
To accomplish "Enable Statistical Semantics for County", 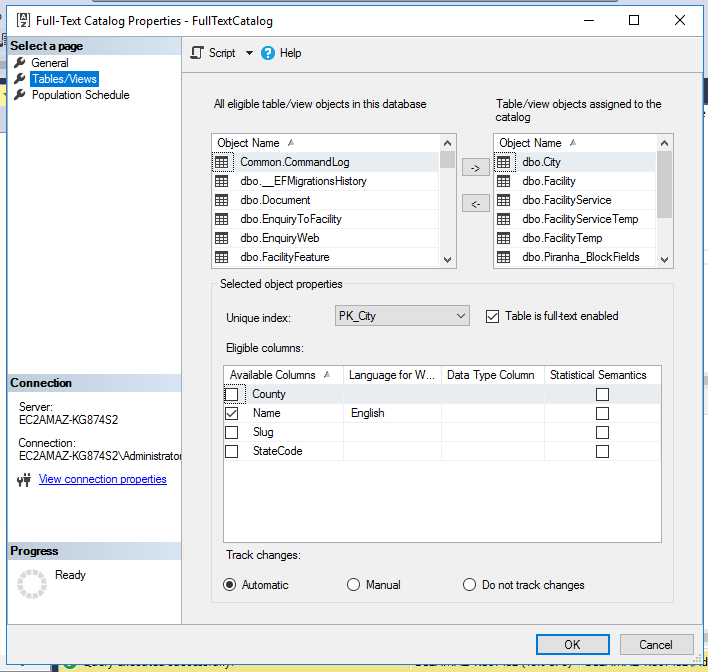I will click(602, 394).
